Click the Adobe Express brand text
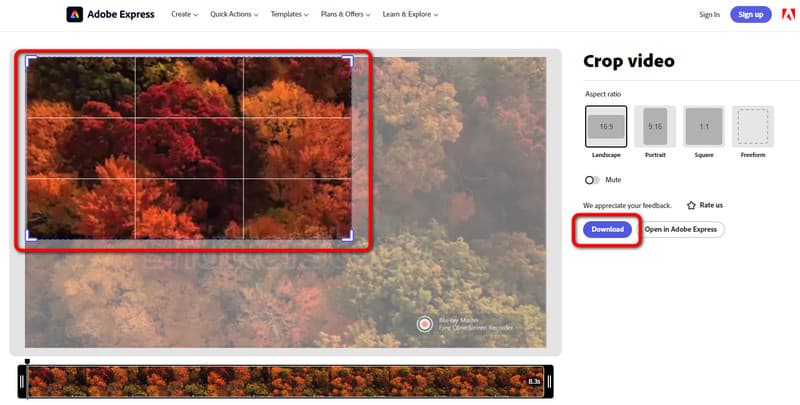This screenshot has height=405, width=800. coord(121,14)
